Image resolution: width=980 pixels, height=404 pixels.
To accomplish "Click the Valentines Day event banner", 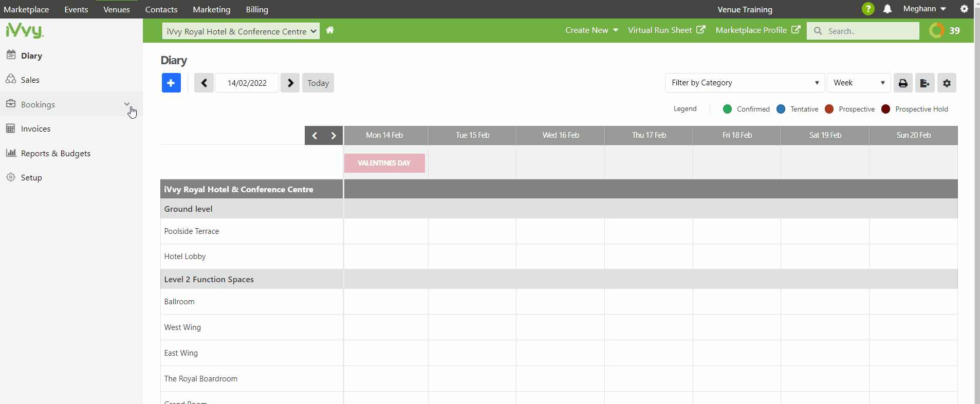I will (x=384, y=163).
